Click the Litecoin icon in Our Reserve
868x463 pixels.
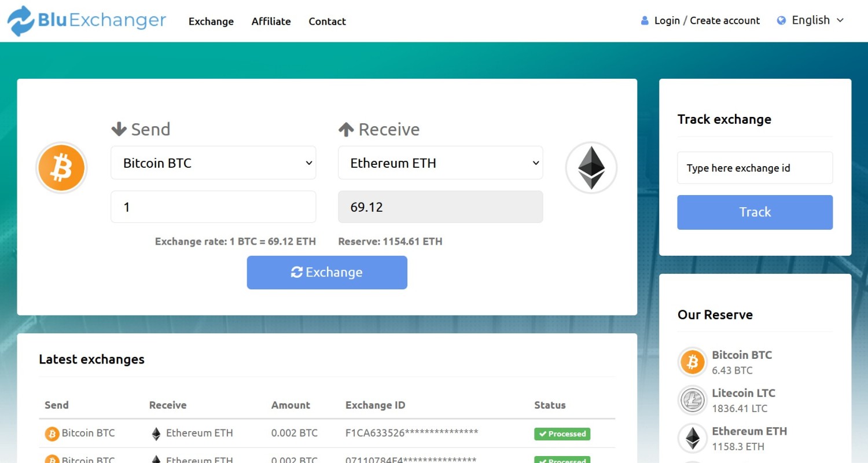[692, 400]
